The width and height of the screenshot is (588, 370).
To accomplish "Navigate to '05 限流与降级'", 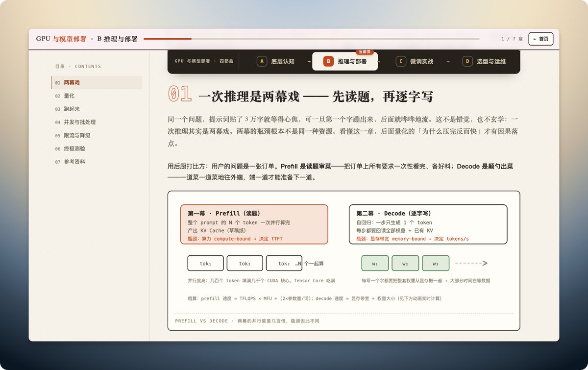I will click(x=97, y=135).
